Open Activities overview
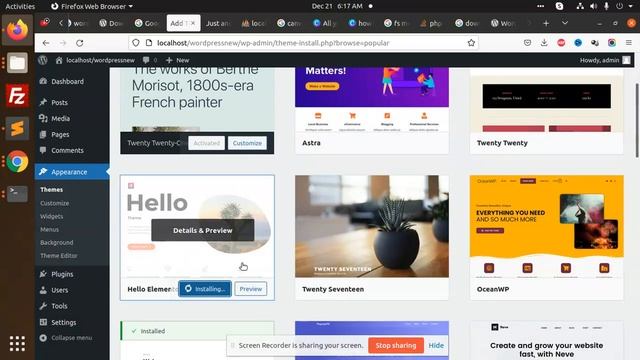The width and height of the screenshot is (640, 360). click(20, 6)
